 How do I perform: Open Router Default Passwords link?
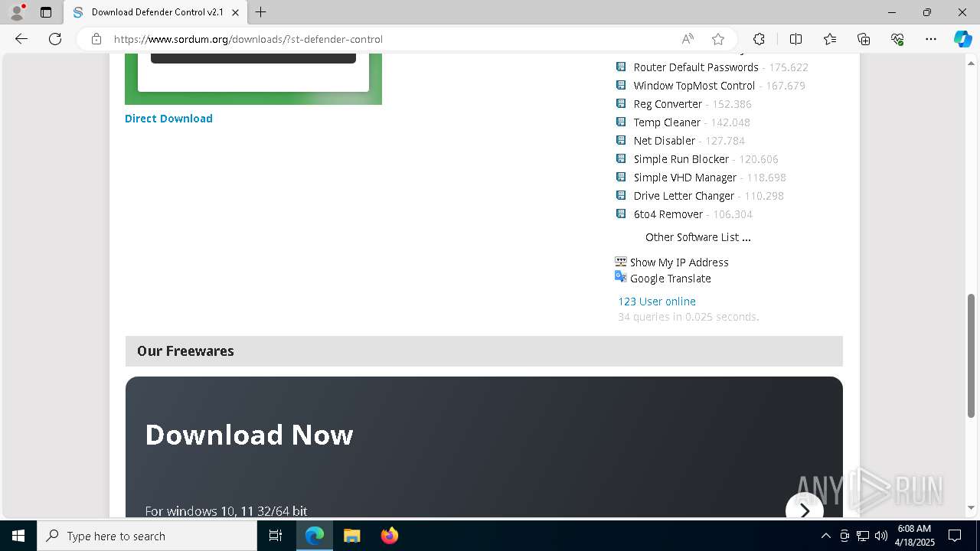click(696, 67)
